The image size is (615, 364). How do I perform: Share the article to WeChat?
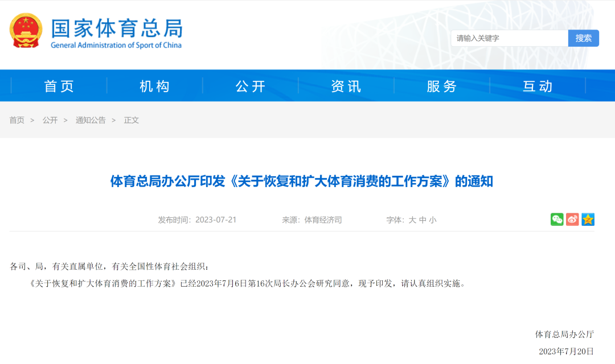(559, 219)
